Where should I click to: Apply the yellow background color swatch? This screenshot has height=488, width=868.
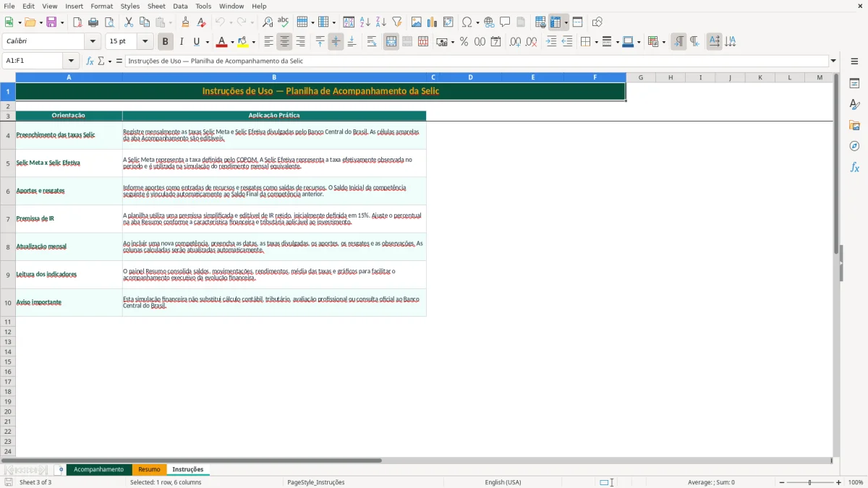click(x=244, y=42)
